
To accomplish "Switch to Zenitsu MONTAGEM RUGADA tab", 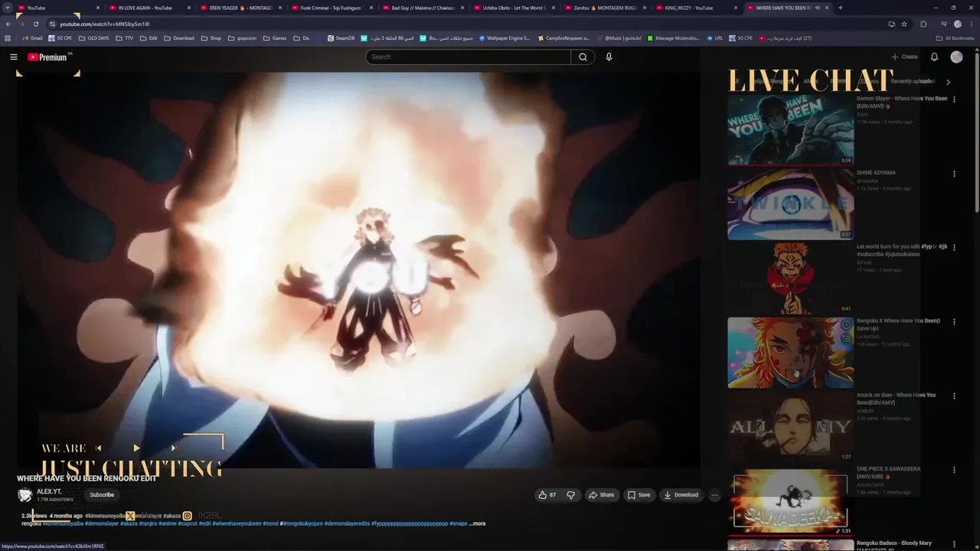I will coord(604,8).
